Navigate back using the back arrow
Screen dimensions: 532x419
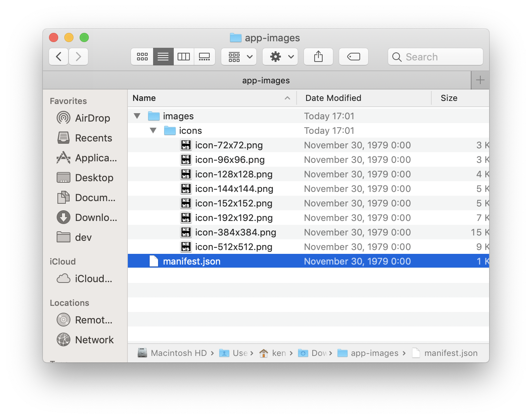pyautogui.click(x=58, y=56)
